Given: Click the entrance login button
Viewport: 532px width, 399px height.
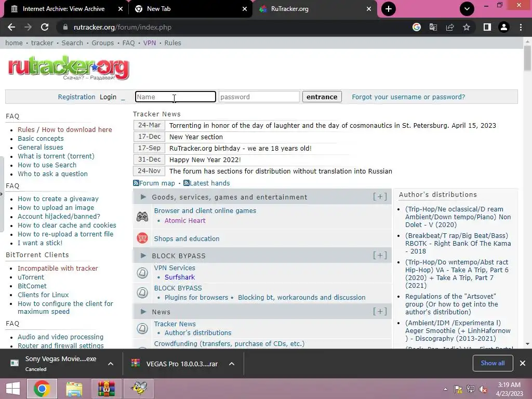Looking at the screenshot, I should 322,97.
